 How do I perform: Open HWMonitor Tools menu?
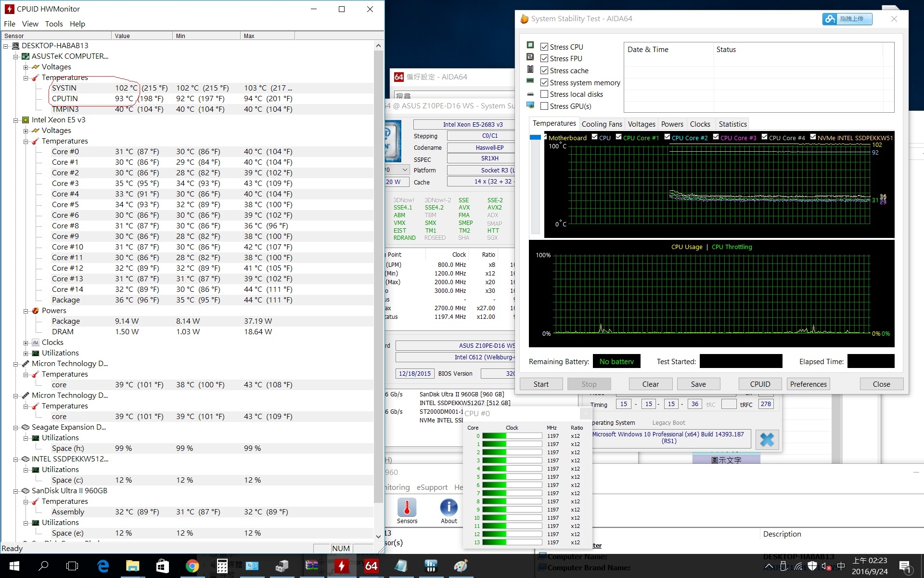pyautogui.click(x=54, y=24)
